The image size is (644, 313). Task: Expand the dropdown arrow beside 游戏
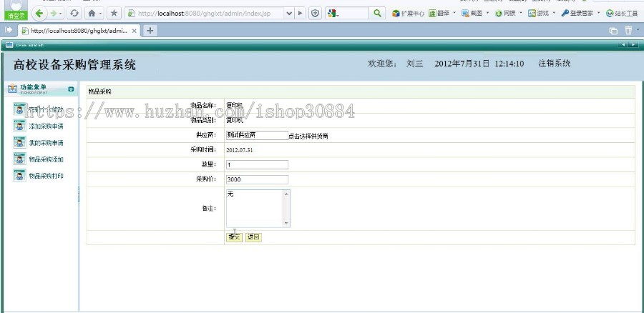pyautogui.click(x=554, y=13)
